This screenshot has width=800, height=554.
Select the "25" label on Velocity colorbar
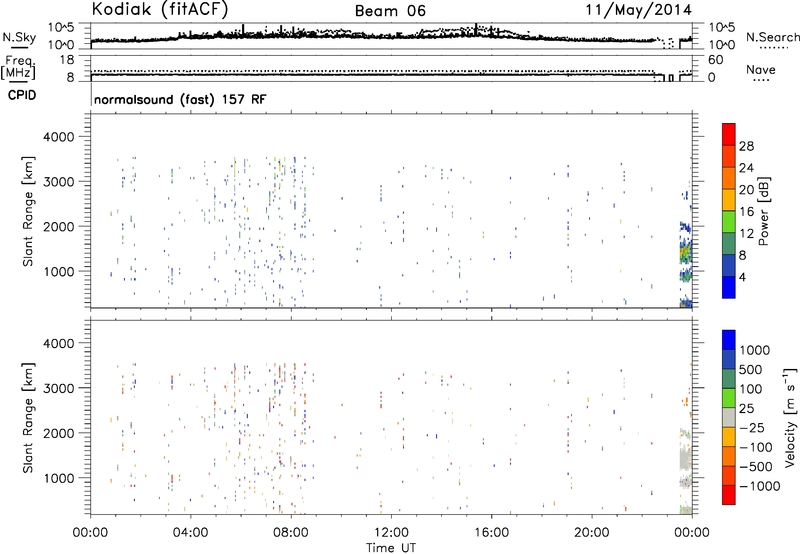coord(746,409)
